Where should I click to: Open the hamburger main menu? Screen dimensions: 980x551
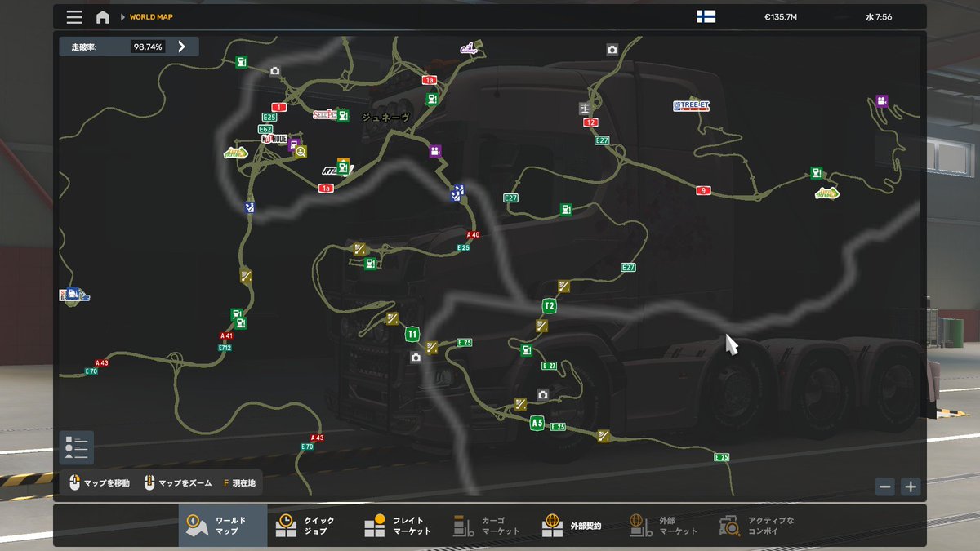74,16
